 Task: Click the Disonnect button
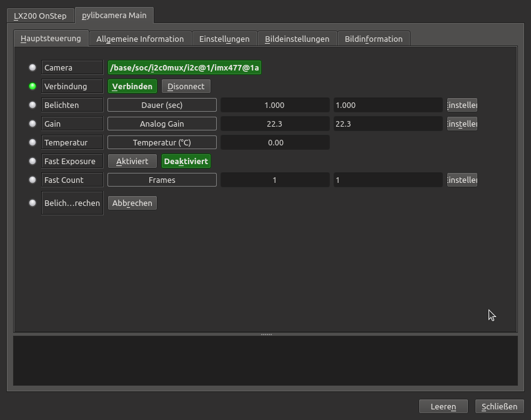[186, 86]
